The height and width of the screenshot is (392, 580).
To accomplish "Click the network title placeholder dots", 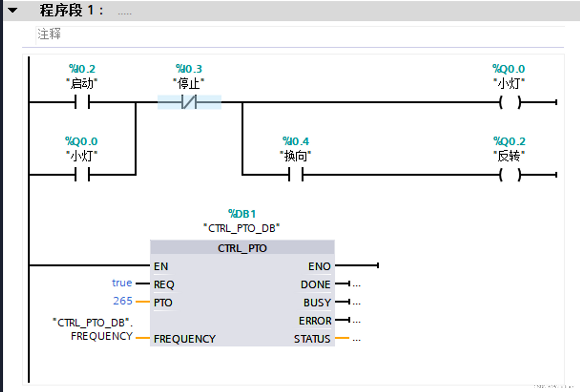I will 125,13.
